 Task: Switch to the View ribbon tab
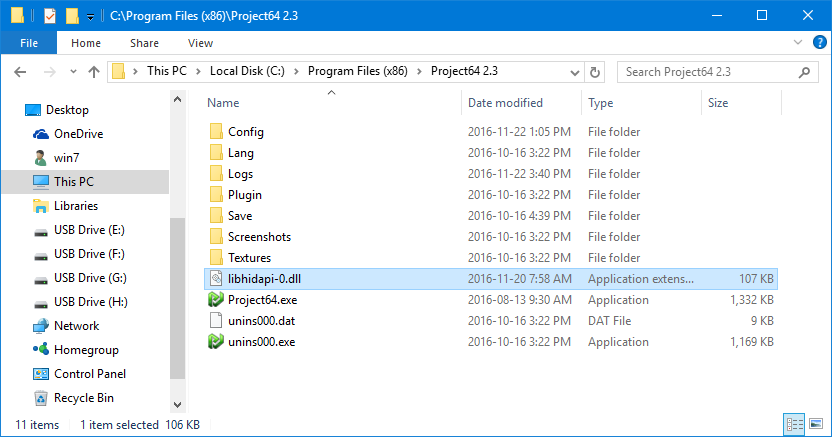point(200,43)
